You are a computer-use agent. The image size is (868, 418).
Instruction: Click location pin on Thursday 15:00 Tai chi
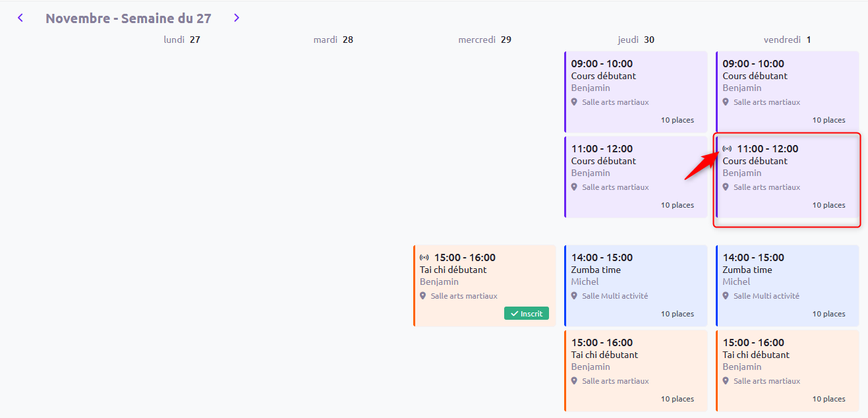tap(574, 381)
